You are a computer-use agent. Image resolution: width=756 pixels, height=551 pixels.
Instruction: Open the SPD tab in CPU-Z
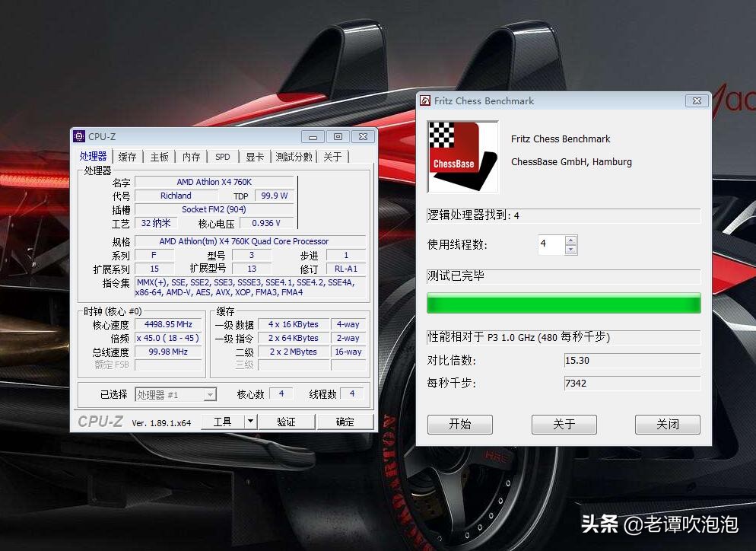coord(222,156)
